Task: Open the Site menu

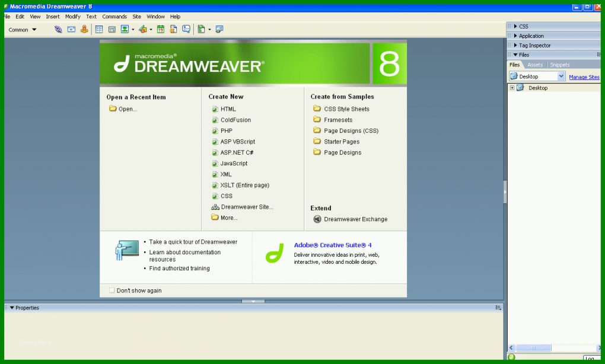Action: pos(136,17)
